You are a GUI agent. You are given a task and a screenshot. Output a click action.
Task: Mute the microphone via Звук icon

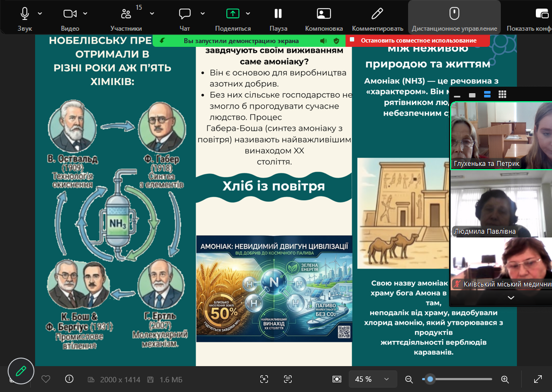[25, 13]
